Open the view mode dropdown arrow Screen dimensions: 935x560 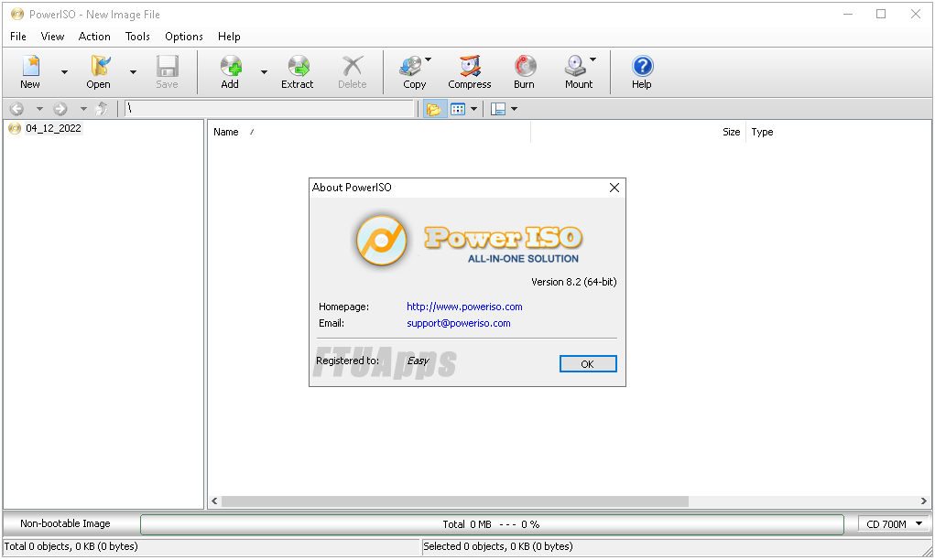pyautogui.click(x=473, y=109)
